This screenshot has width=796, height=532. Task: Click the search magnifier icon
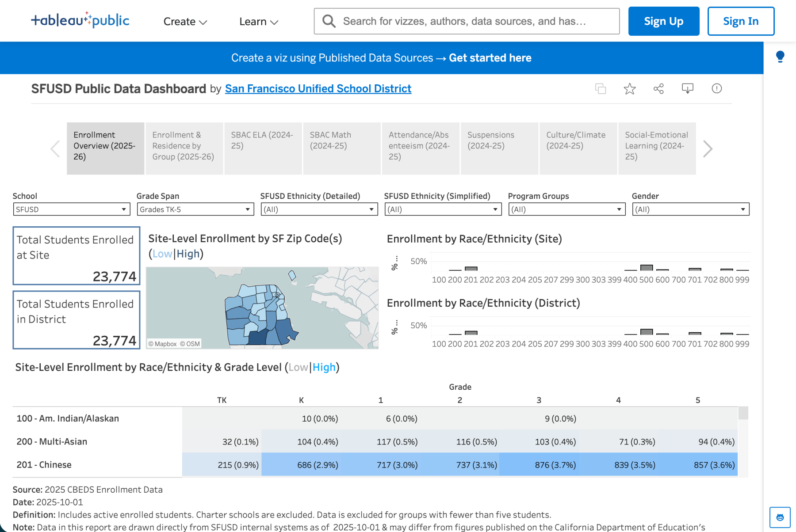(329, 21)
